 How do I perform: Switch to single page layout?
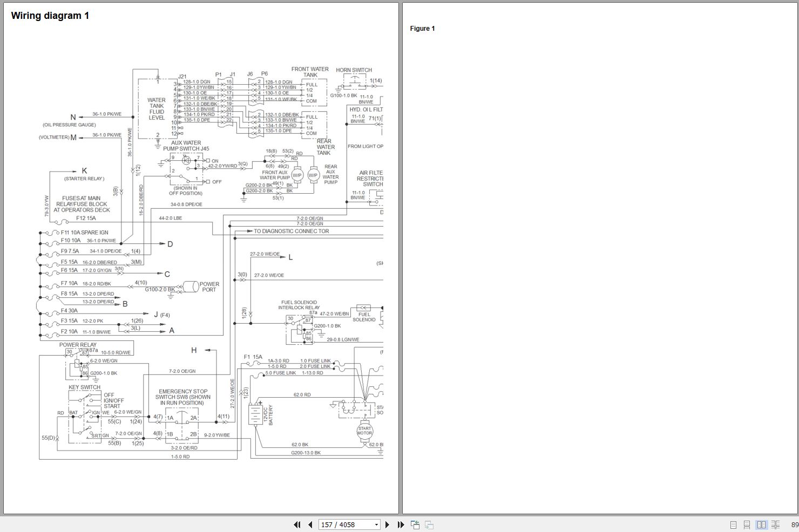[733, 524]
